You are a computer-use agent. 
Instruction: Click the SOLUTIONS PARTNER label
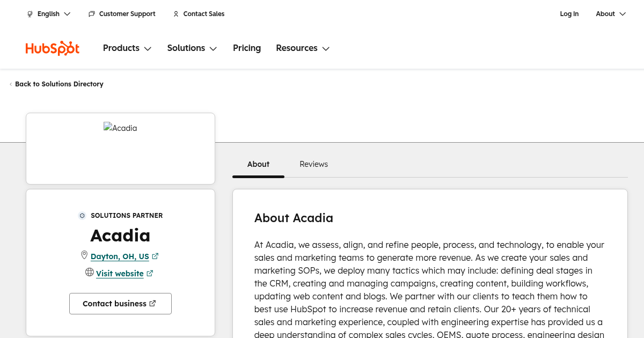(x=127, y=216)
